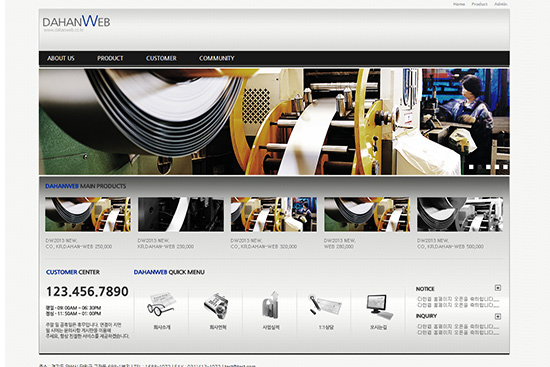
Task: Open the first main product thumbnail
Action: pos(88,214)
